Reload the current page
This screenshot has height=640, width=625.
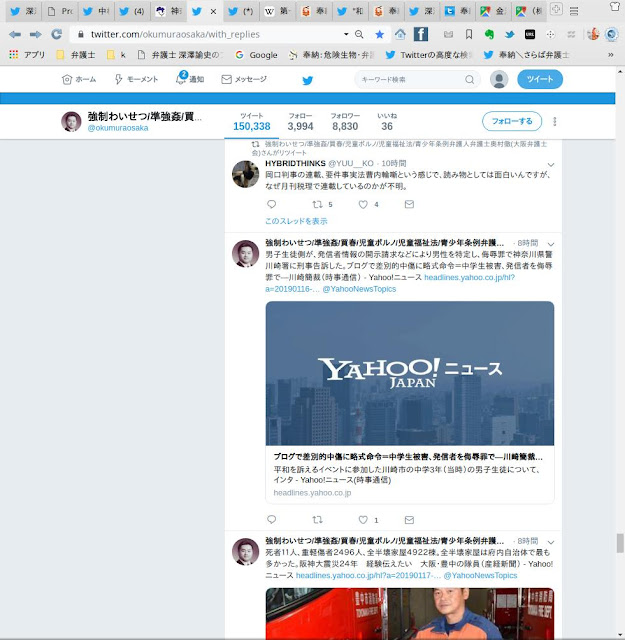[x=56, y=34]
